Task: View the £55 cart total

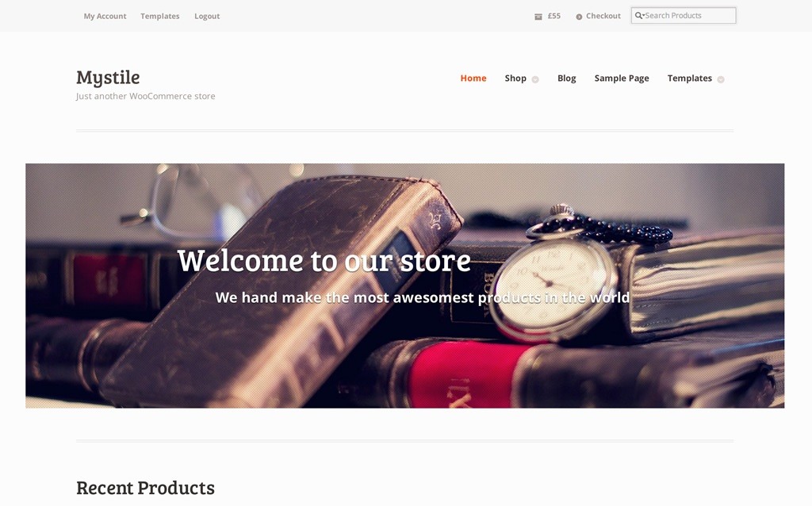Action: (554, 16)
